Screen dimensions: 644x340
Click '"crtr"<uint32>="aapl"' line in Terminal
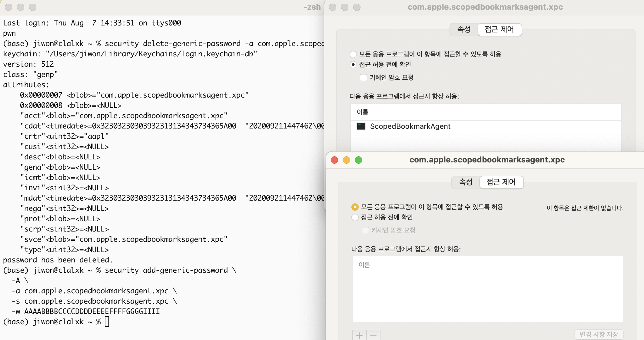click(64, 136)
